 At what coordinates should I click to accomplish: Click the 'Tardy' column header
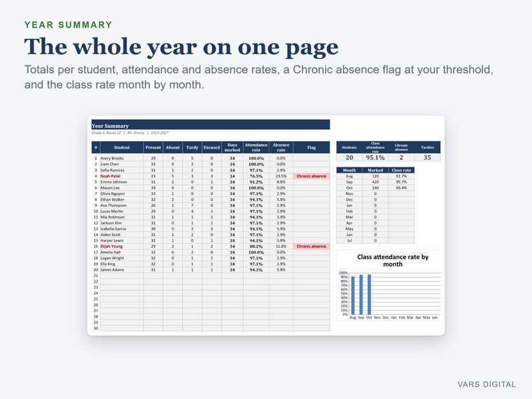pos(192,147)
